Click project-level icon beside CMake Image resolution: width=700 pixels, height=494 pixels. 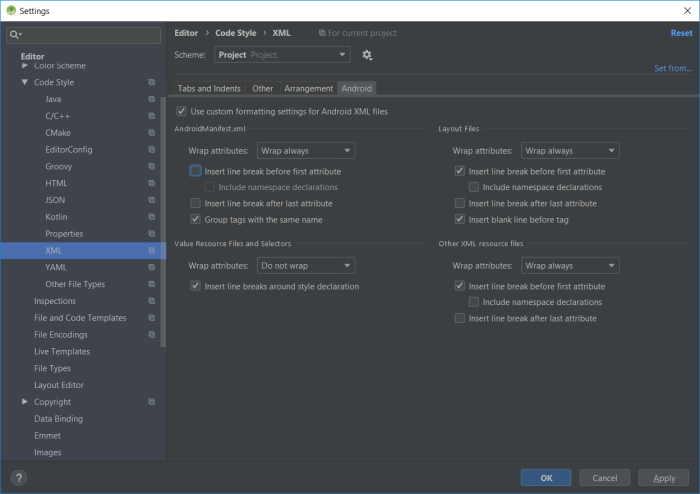(x=152, y=133)
